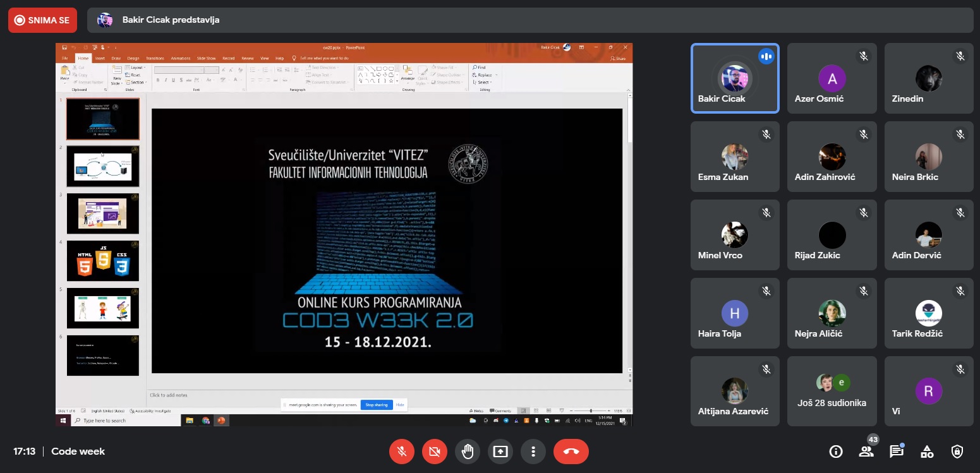Open the File menu in PowerPoint
980x473 pixels.
(64, 58)
